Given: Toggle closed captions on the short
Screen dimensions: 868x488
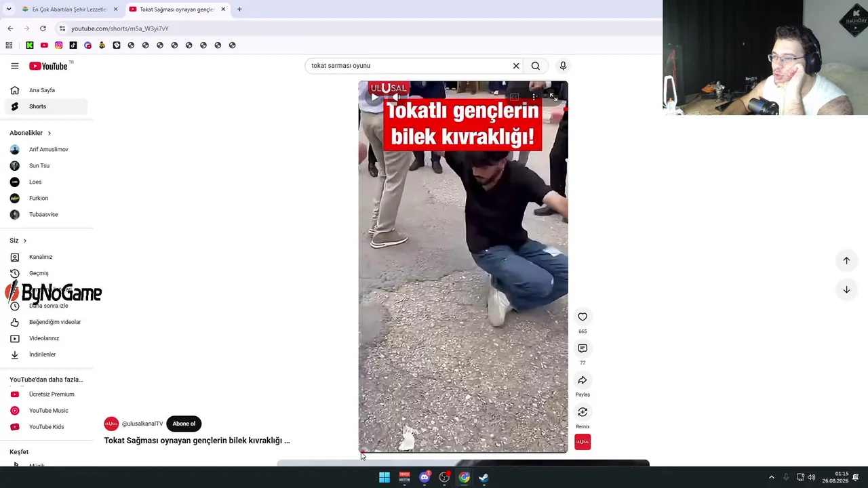Looking at the screenshot, I should [x=514, y=97].
